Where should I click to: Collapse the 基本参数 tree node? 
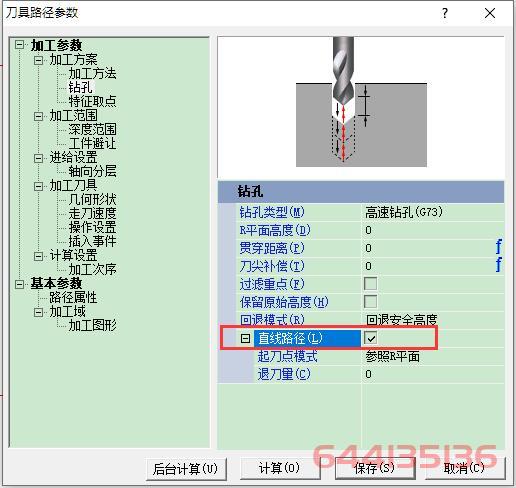[20, 284]
